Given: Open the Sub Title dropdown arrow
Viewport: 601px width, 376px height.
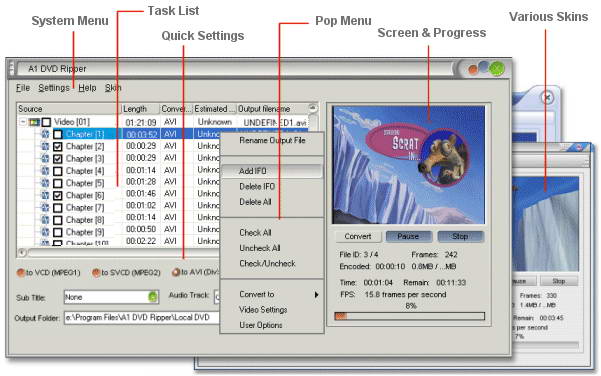Looking at the screenshot, I should coord(153,297).
